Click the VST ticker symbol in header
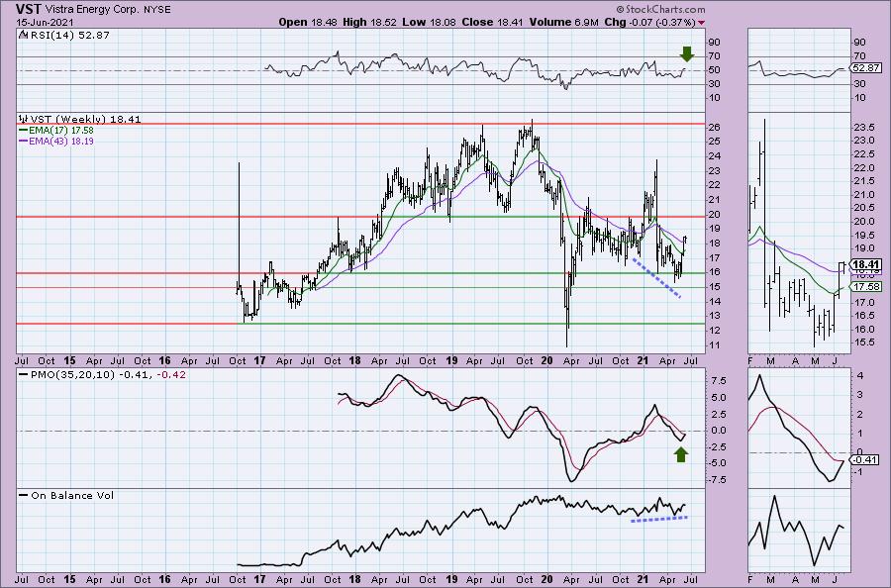Viewport: 891px width, 588px height. click(29, 9)
